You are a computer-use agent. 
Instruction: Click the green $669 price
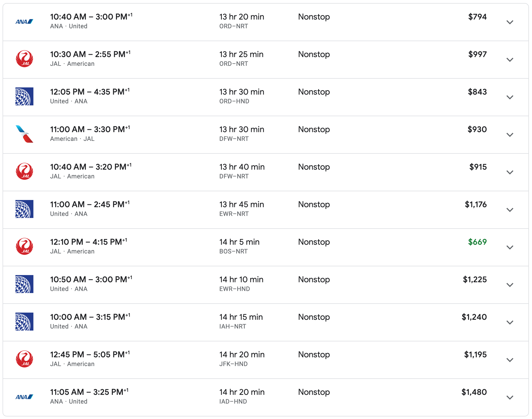477,242
